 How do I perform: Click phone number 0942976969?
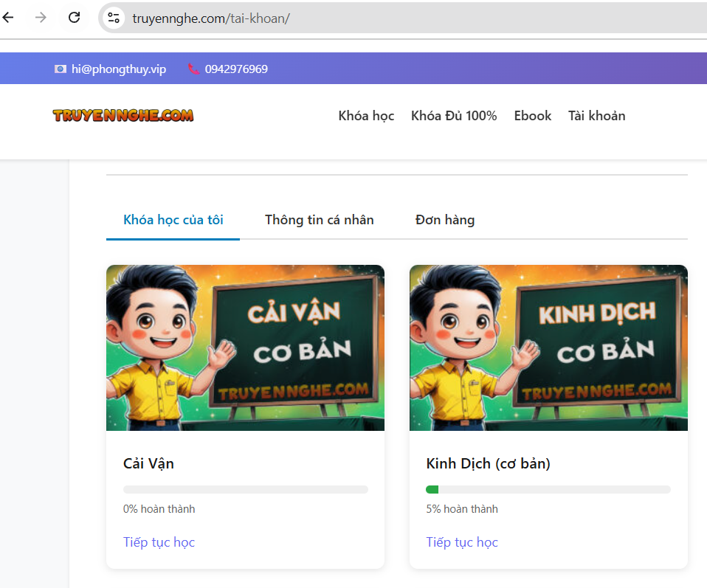pyautogui.click(x=236, y=69)
